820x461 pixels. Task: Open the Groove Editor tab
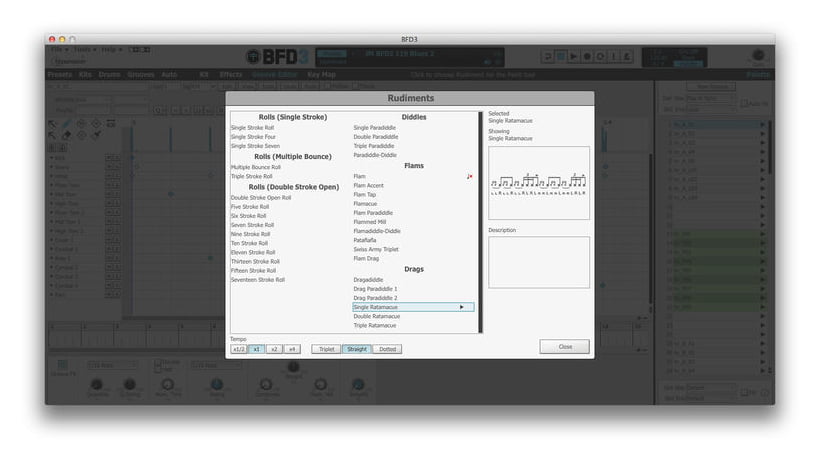pos(274,75)
